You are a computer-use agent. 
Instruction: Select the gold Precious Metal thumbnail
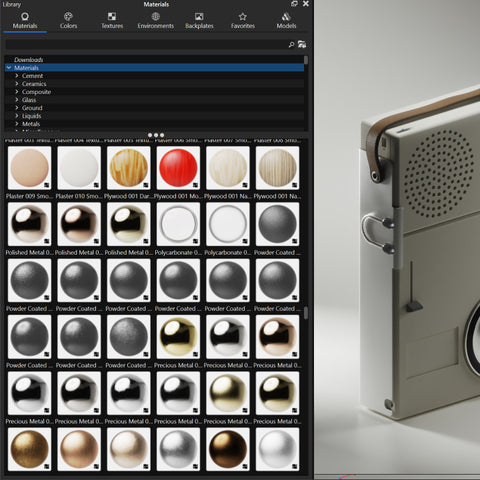click(x=178, y=337)
